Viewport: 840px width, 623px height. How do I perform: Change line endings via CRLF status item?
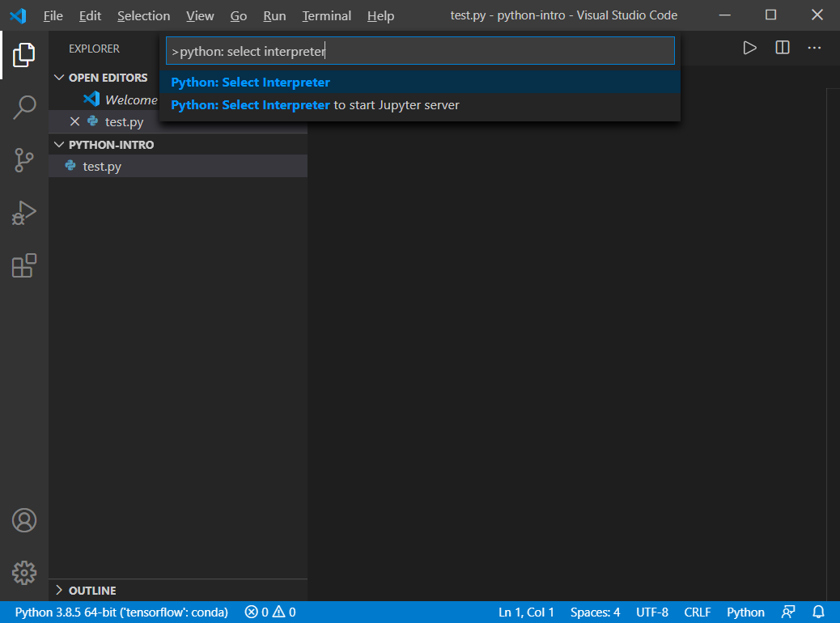tap(697, 612)
